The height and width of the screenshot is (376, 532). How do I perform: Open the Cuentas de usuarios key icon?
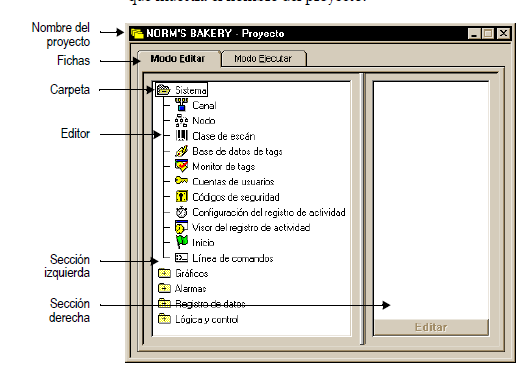coord(182,181)
